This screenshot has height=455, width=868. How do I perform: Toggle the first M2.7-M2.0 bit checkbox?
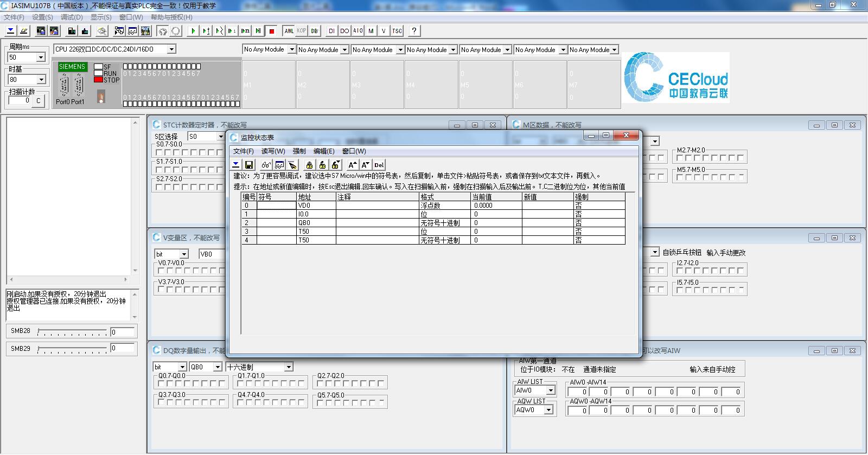coord(680,158)
